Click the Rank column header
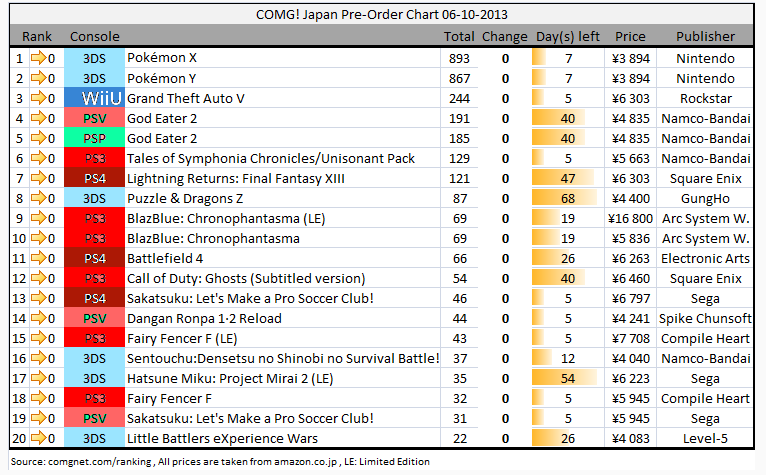This screenshot has height=475, width=766. (x=36, y=37)
